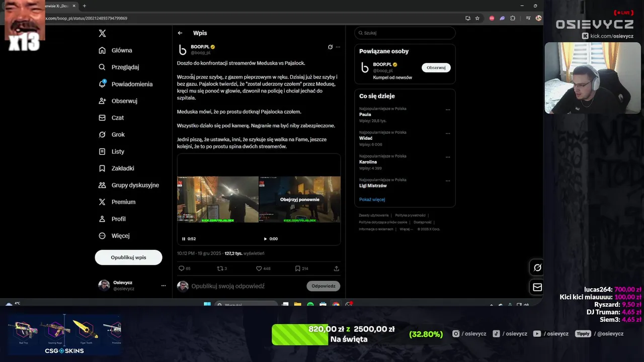Open BOOP.PL logo in Powiązane osoby
Viewport: 644px width, 362px height.
(365, 68)
